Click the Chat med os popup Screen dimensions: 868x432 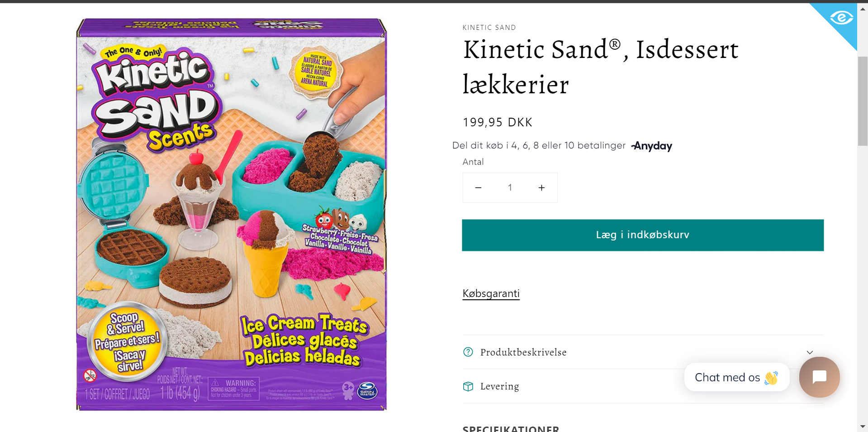click(737, 377)
